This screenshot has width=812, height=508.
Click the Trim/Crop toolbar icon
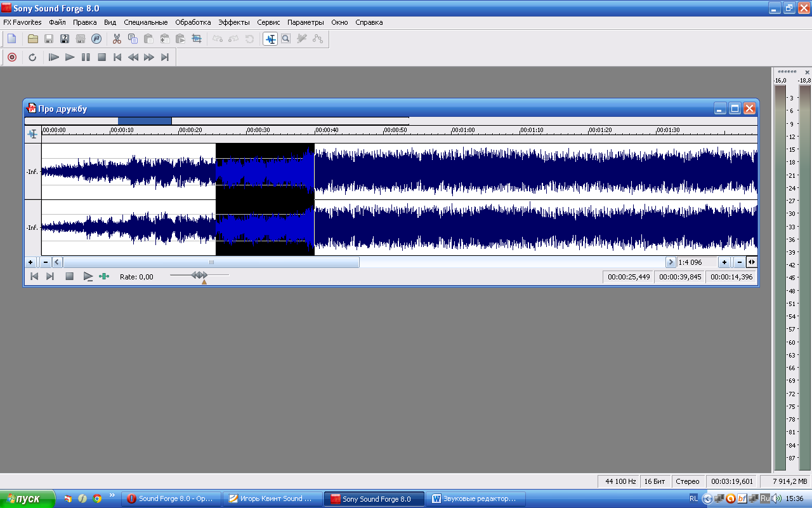click(197, 39)
